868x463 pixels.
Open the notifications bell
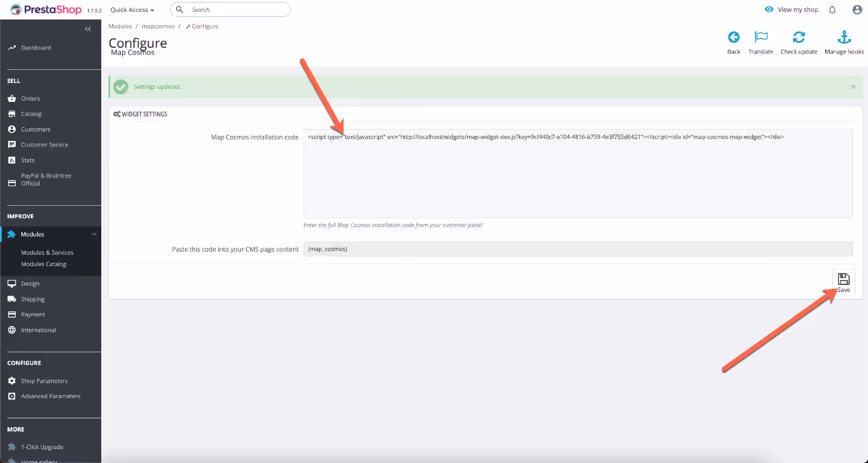click(832, 9)
